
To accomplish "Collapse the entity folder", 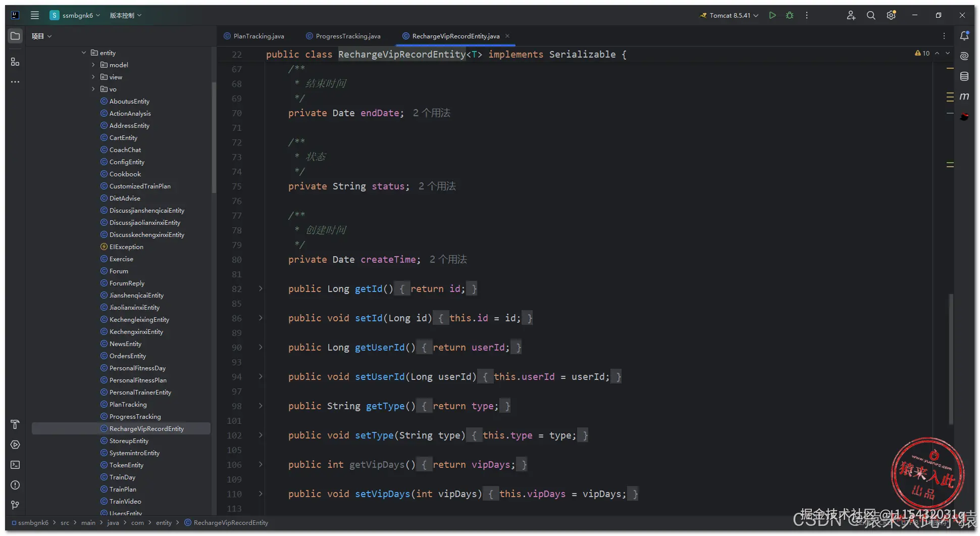I will (84, 53).
